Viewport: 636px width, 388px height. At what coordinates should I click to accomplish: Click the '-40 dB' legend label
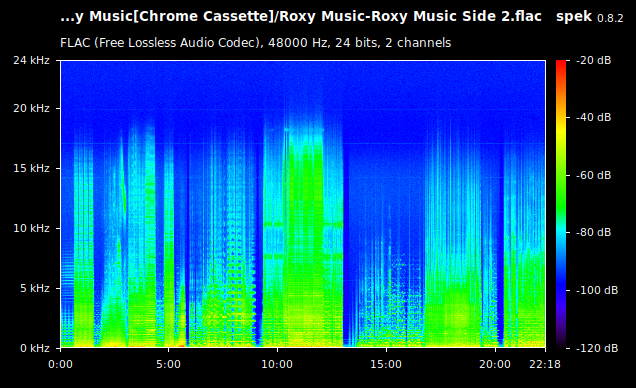coord(593,117)
